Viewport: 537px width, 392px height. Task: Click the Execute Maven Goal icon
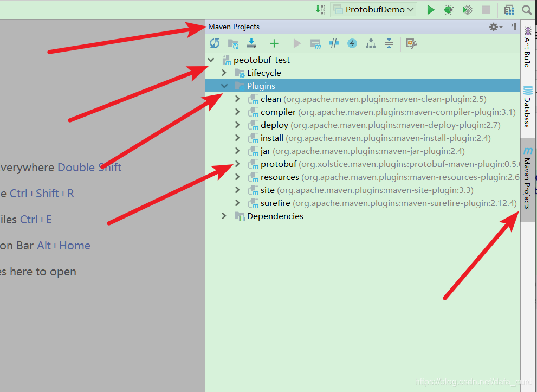[x=315, y=44]
